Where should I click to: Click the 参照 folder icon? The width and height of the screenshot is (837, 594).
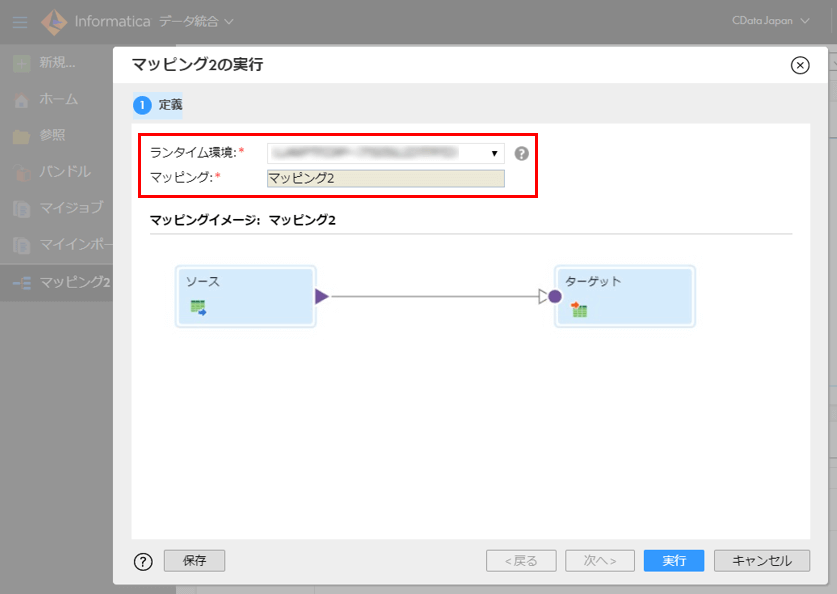[x=21, y=137]
